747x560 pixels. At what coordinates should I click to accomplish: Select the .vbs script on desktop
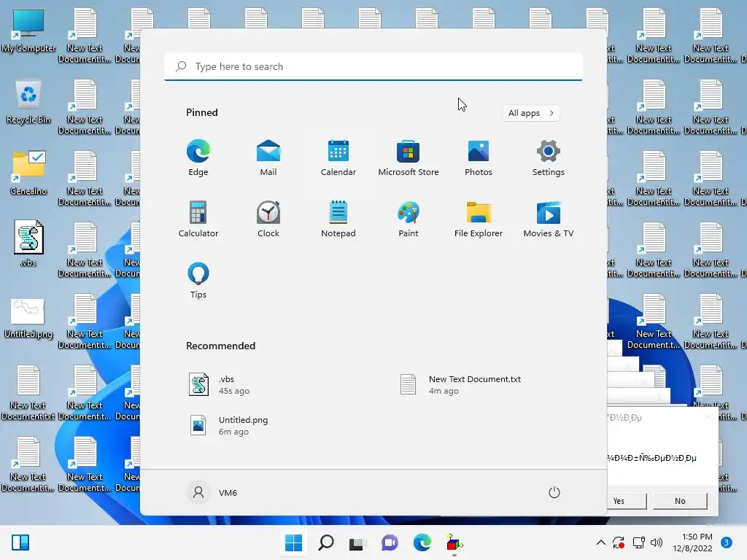point(28,244)
